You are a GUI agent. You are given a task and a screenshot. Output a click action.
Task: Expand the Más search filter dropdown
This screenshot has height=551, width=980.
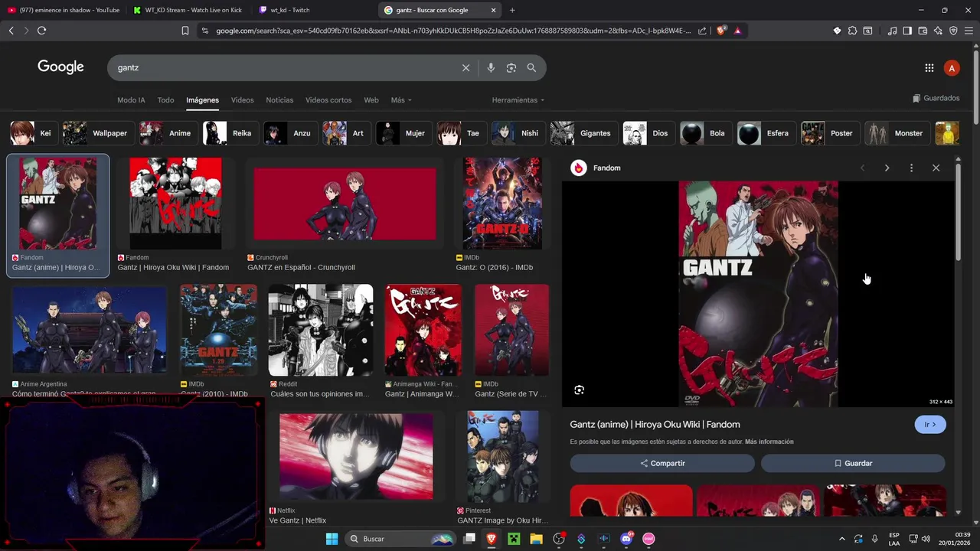pos(401,100)
